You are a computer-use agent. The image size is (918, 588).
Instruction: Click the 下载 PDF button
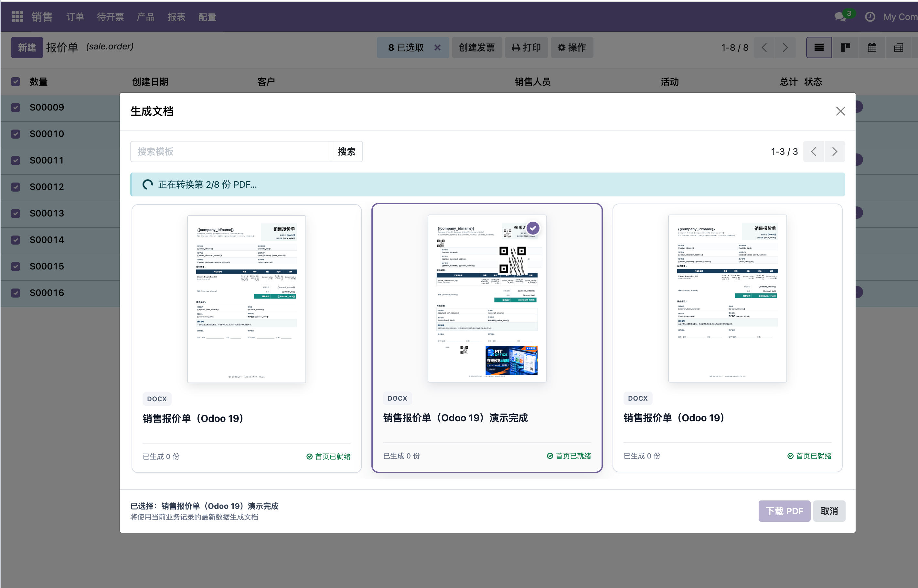[784, 511]
